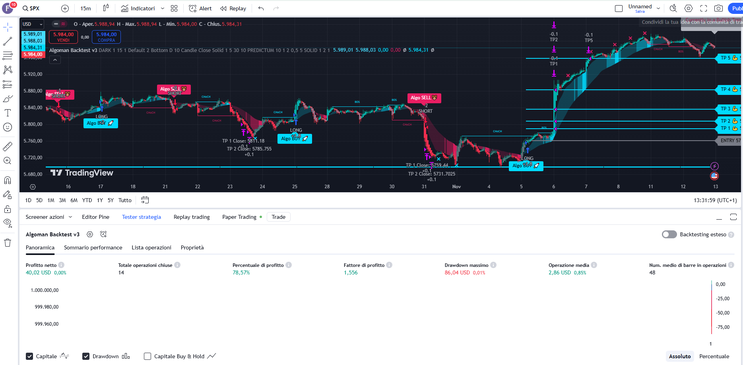The image size is (743, 365).
Task: Open the USD currency dropdown
Action: click(x=33, y=24)
